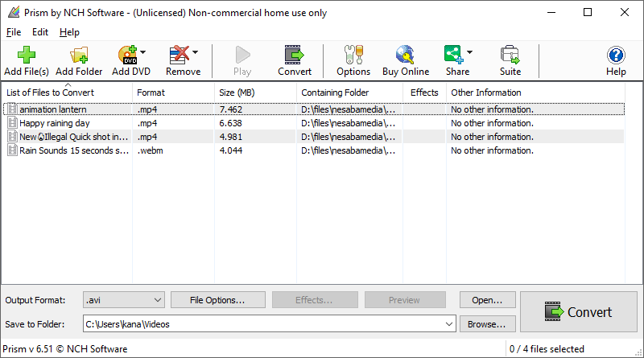Click the Remove toolbar icon
Viewport: 644px width, 358px height.
click(180, 55)
